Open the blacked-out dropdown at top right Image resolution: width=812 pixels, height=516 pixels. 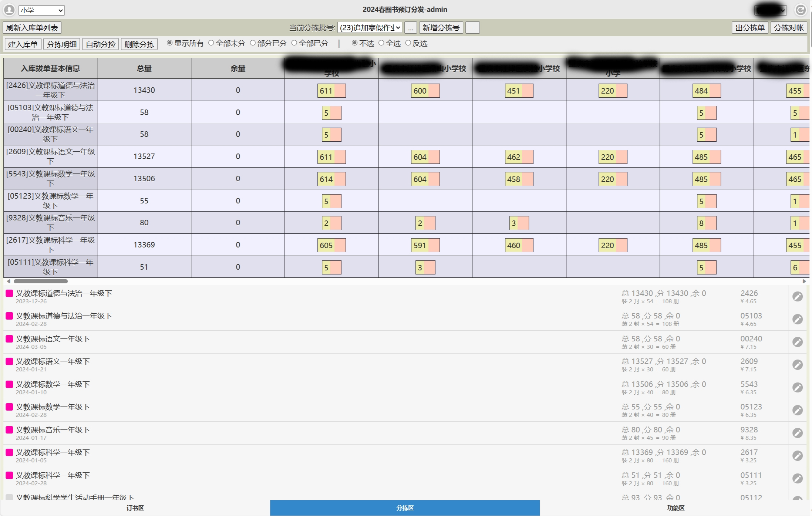click(770, 10)
